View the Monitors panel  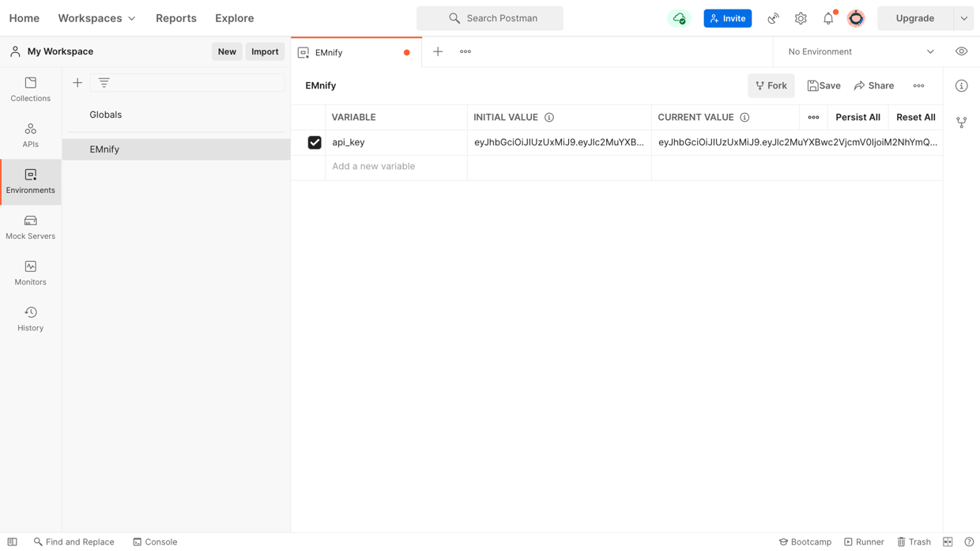pyautogui.click(x=30, y=270)
